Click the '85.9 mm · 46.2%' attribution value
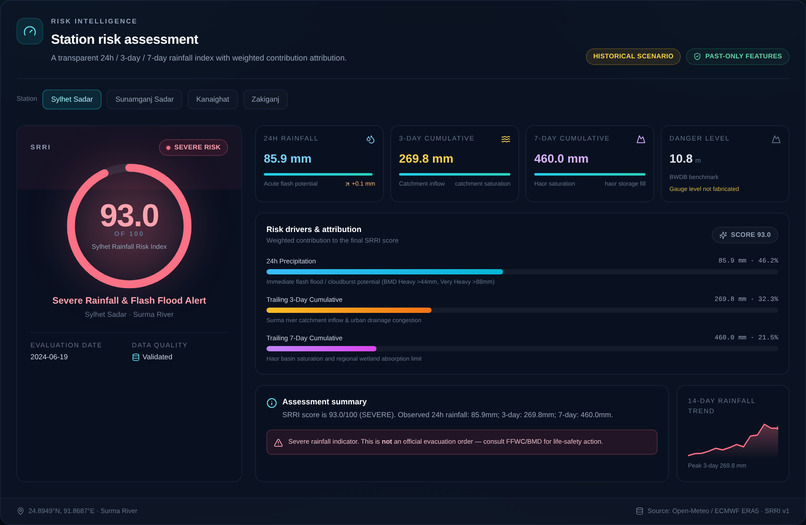 click(x=748, y=261)
